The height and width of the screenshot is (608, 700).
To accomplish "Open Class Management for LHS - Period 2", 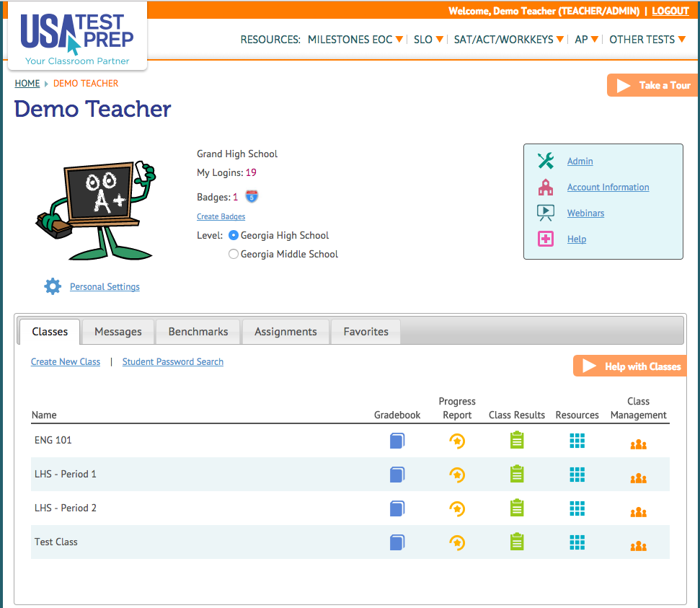I will [639, 512].
